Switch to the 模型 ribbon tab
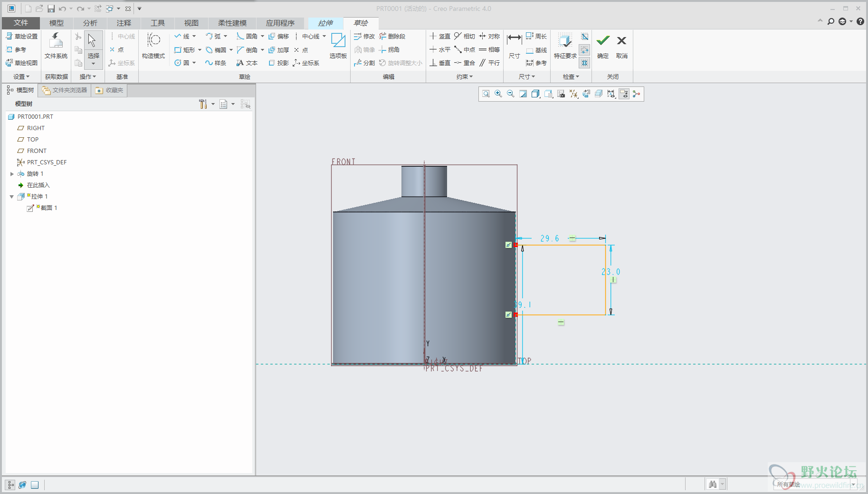This screenshot has height=494, width=868. click(x=57, y=23)
